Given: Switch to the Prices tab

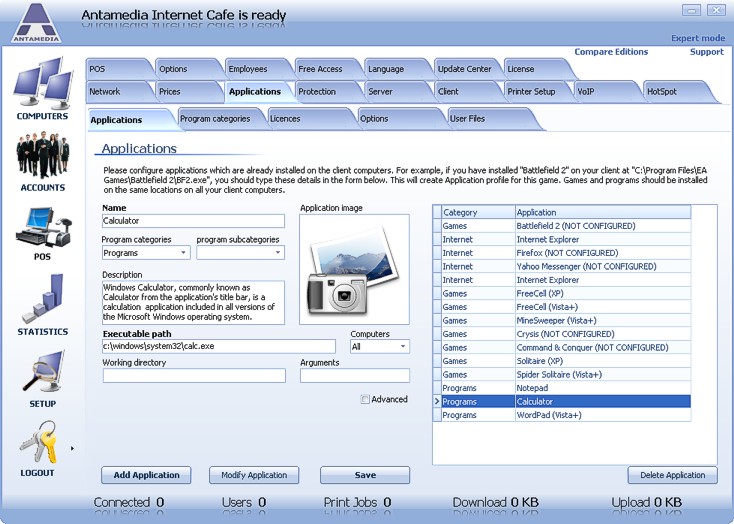Looking at the screenshot, I should click(x=186, y=92).
